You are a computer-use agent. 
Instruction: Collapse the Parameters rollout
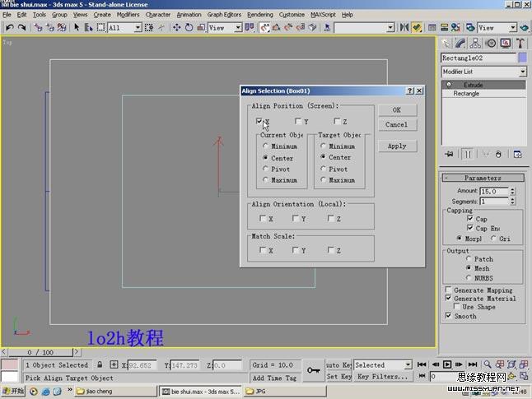(x=483, y=178)
